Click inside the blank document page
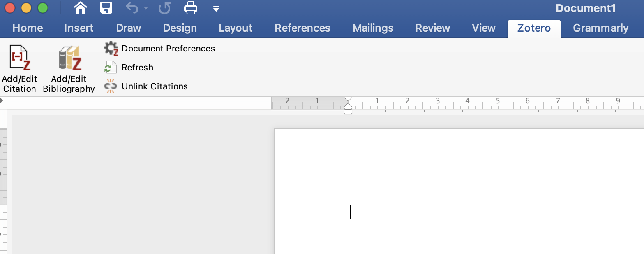This screenshot has width=644, height=254. (452, 185)
